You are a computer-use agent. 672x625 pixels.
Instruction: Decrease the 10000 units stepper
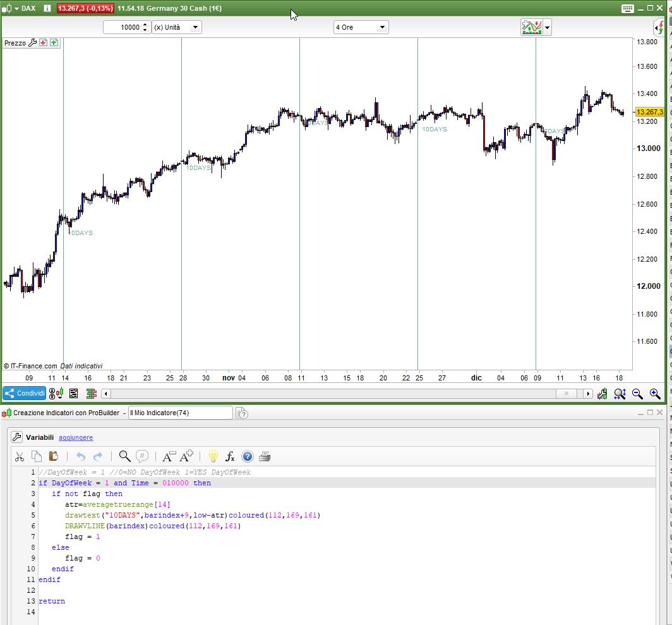point(145,30)
